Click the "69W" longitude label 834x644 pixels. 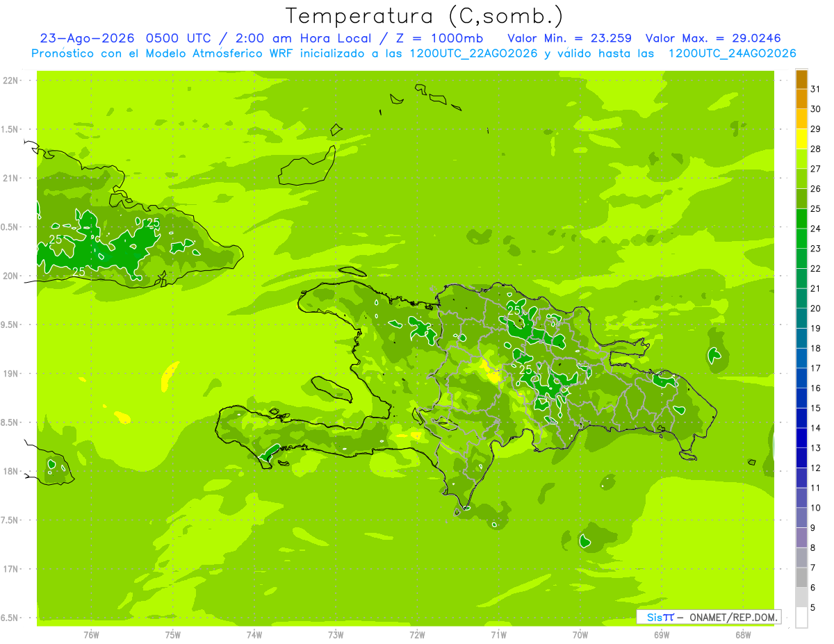(662, 634)
